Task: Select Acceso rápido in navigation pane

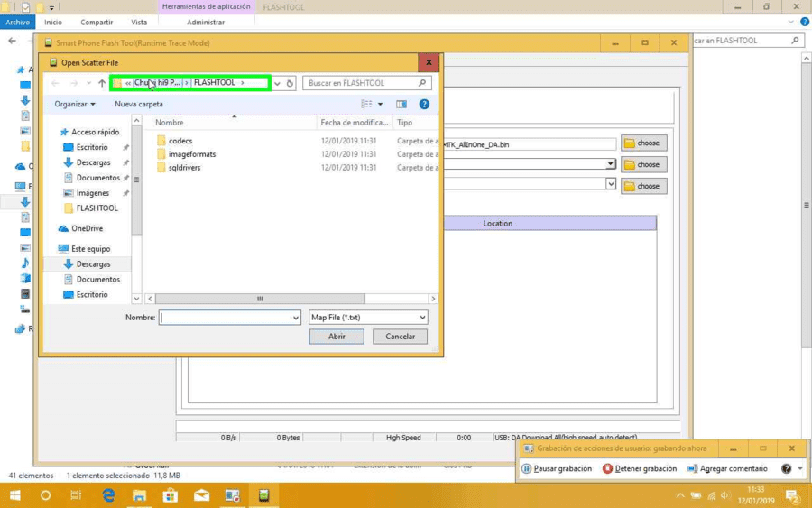Action: pos(96,132)
